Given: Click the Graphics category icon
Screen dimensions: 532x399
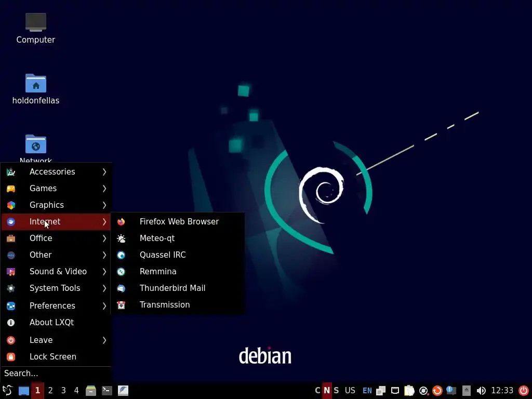Looking at the screenshot, I should click(x=11, y=205).
